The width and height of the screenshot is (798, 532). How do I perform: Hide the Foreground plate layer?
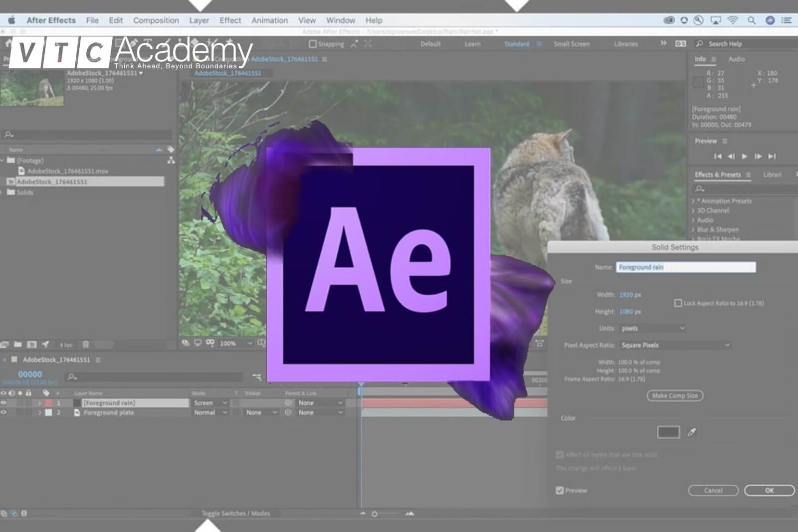[4, 412]
